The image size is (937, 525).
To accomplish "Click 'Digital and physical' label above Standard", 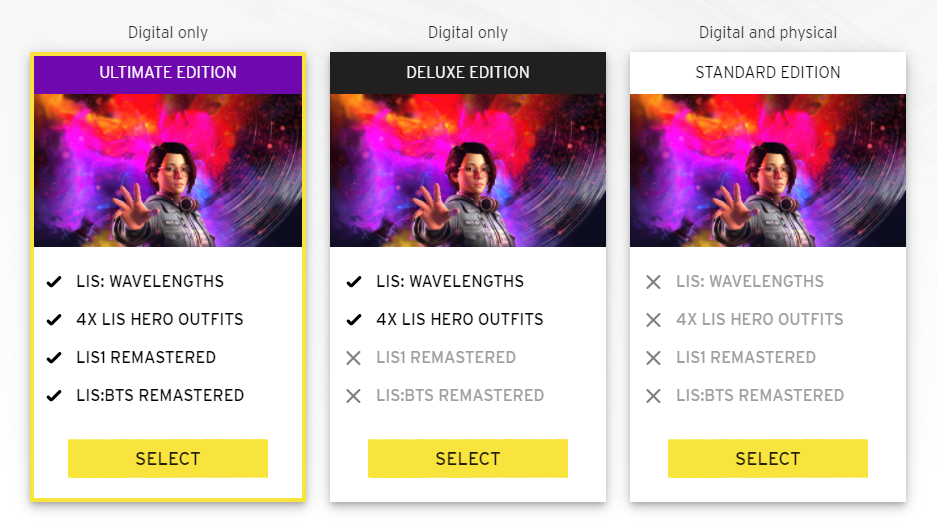I will point(767,33).
